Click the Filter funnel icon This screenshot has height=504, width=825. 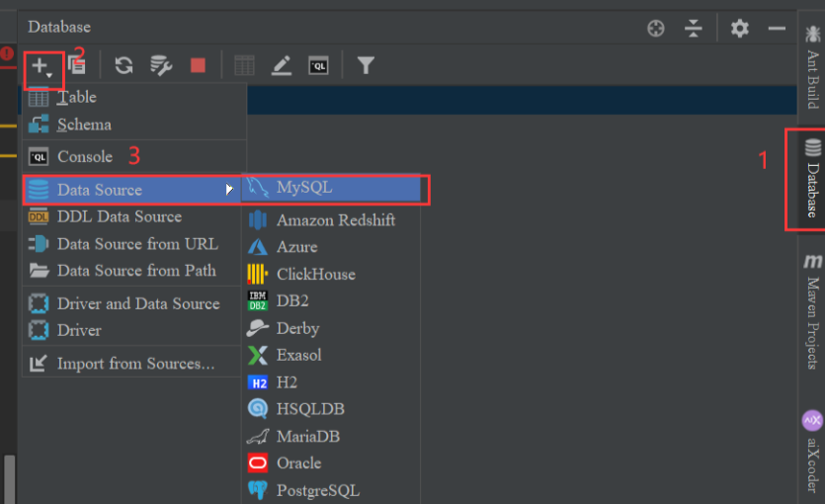366,66
